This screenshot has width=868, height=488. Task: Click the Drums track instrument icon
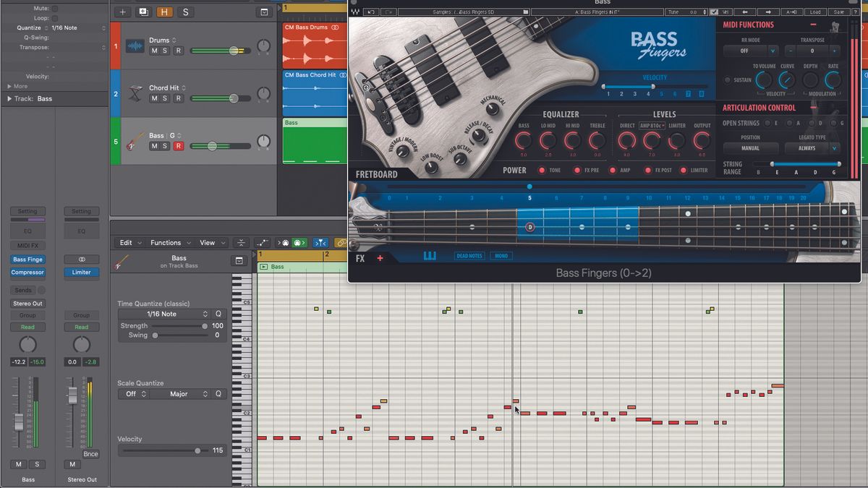click(x=135, y=46)
